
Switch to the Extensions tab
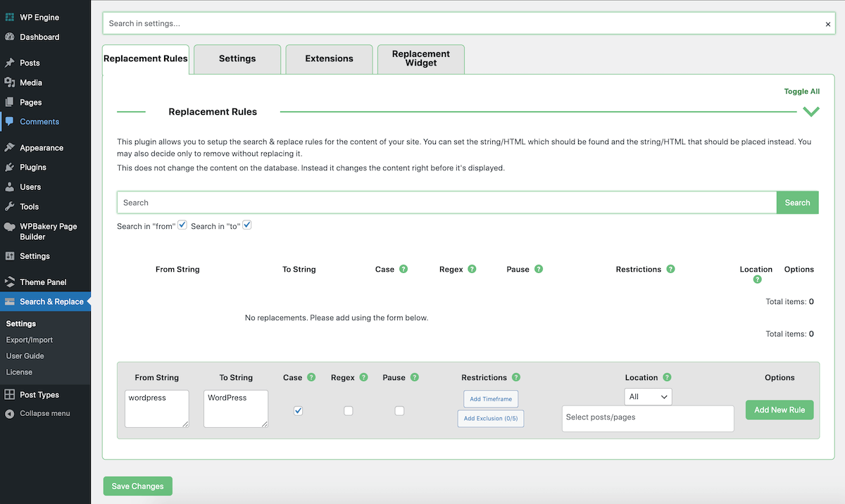tap(329, 59)
